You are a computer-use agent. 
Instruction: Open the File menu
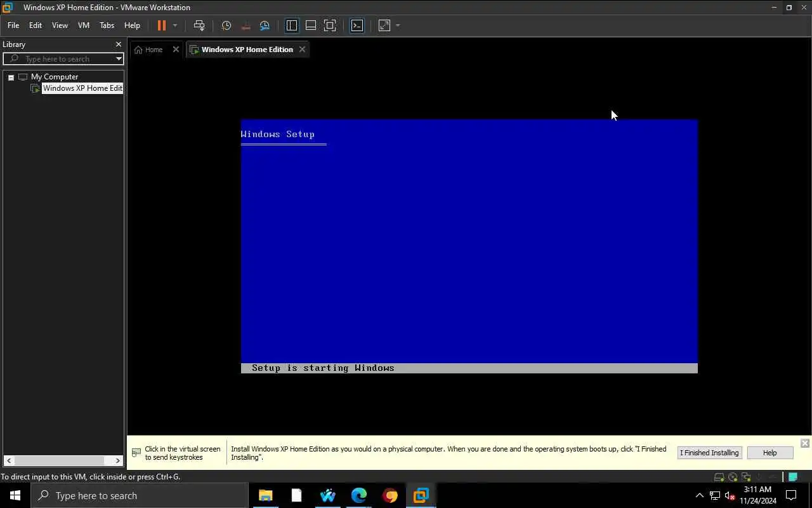(x=13, y=25)
